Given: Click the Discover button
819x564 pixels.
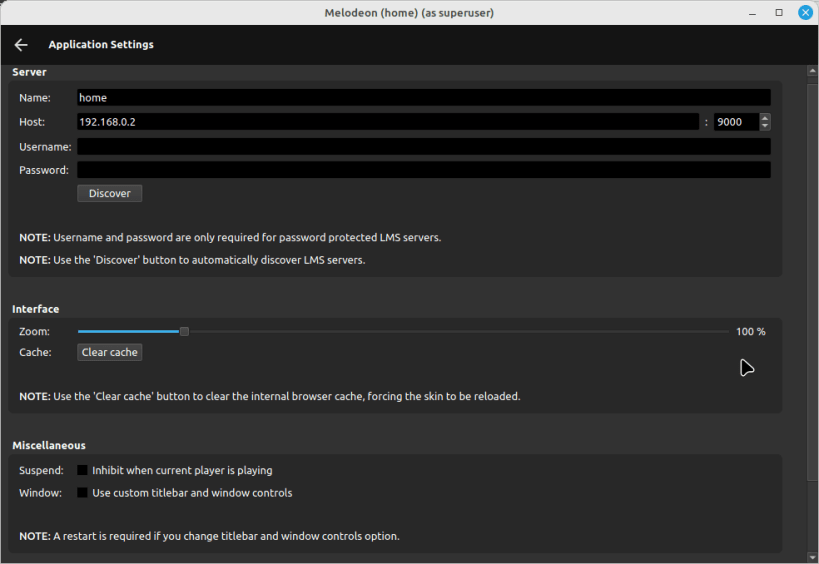Looking at the screenshot, I should click(110, 193).
